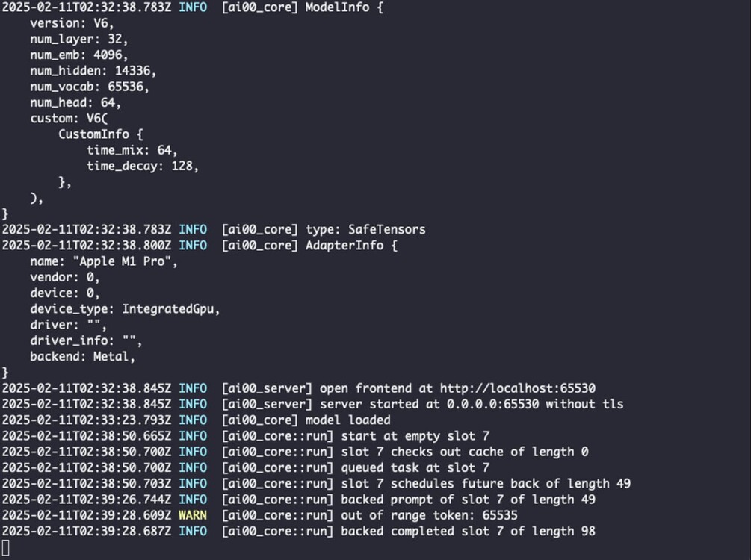
Task: Click the "num_layer: 32" line
Action: (x=78, y=39)
